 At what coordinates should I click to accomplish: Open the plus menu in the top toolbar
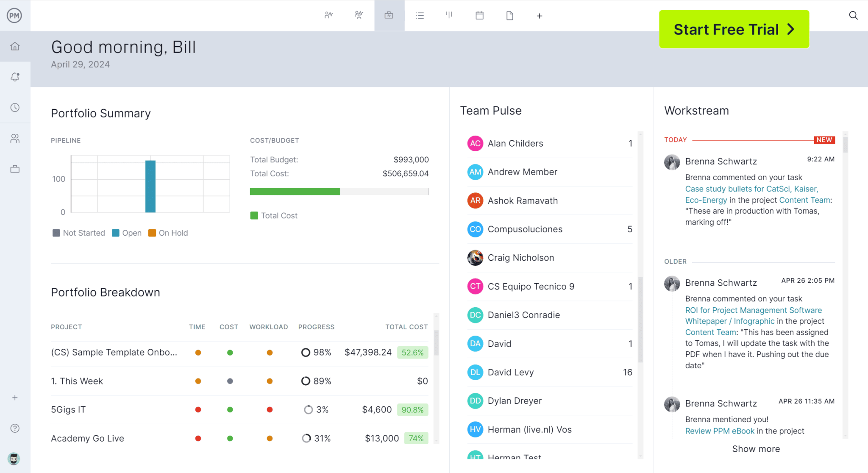[x=540, y=15]
